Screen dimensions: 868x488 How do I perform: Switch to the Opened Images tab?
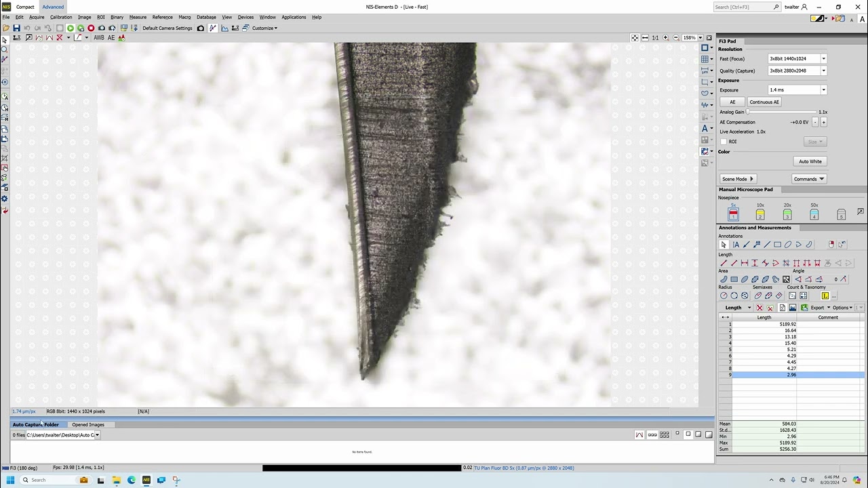point(88,425)
